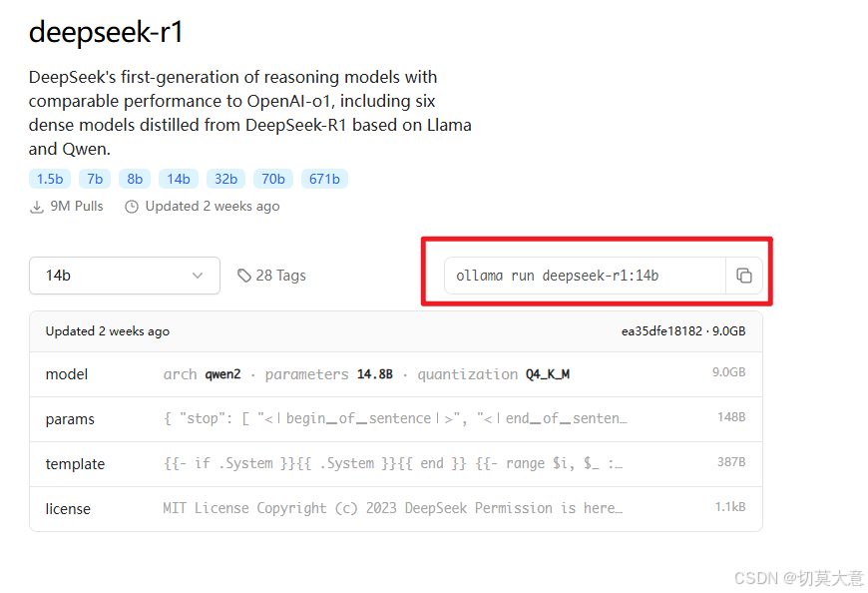The width and height of the screenshot is (868, 593).
Task: Pick the 70b size tag
Action: [273, 179]
